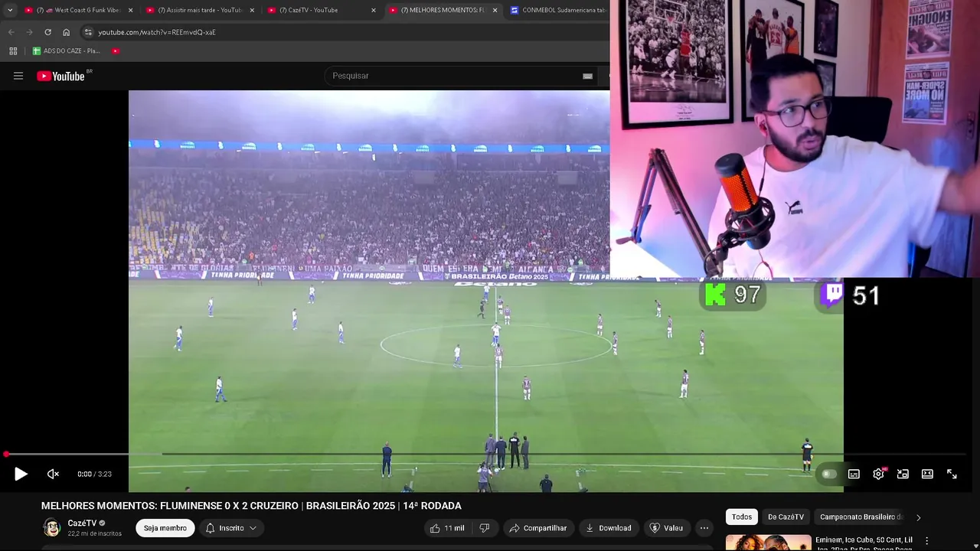Open the CazéTV channel avatar
This screenshot has width=980, height=551.
(51, 527)
